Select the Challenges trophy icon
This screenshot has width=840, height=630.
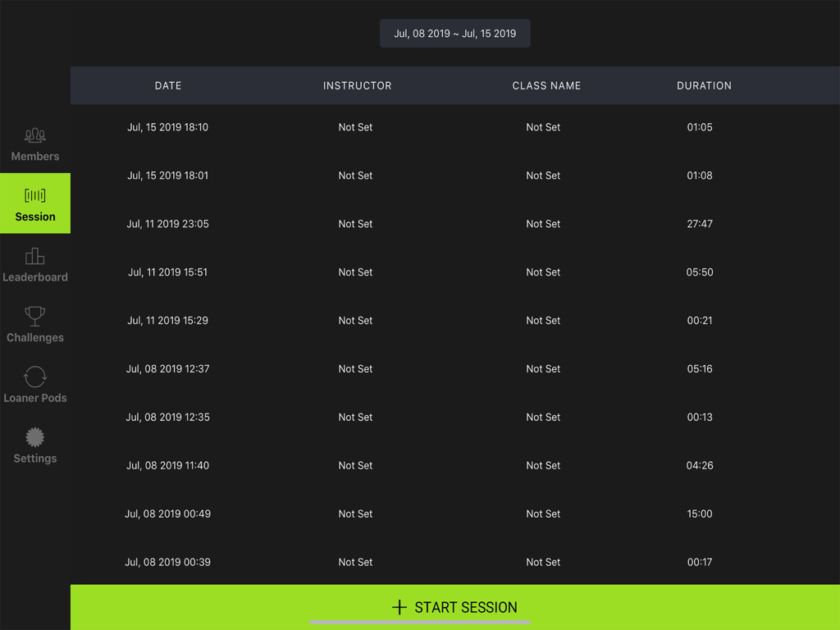click(x=34, y=317)
